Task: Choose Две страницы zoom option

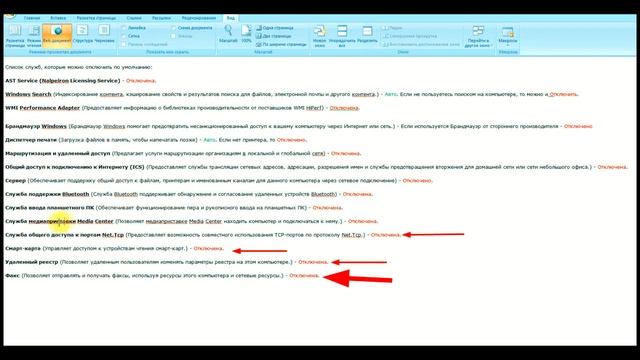Action: tap(274, 36)
